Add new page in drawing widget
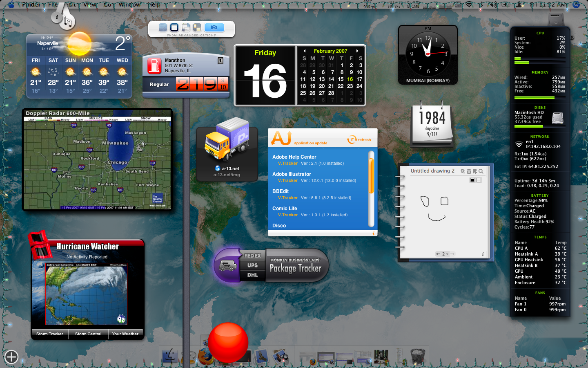Image resolution: width=588 pixels, height=368 pixels. (x=474, y=171)
